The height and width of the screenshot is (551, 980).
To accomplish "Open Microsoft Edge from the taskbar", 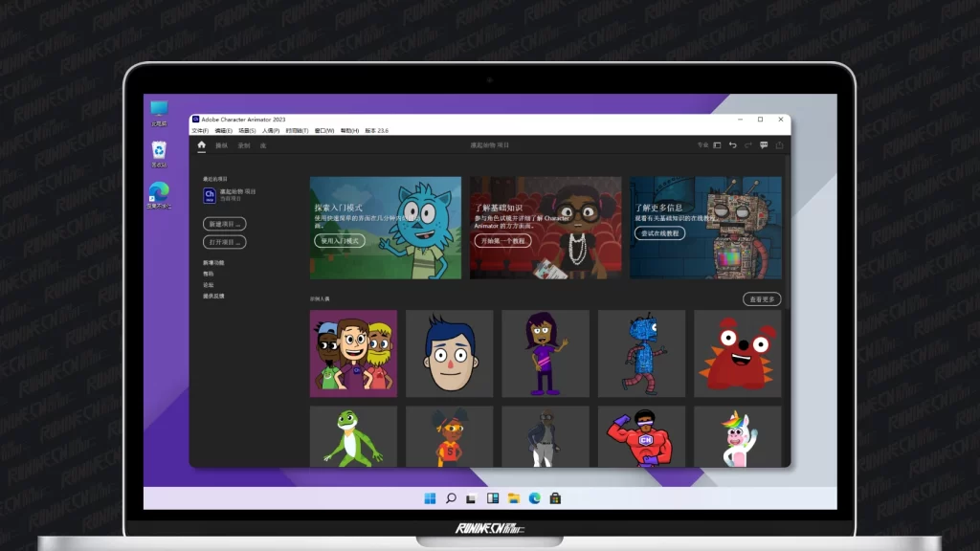I will (534, 498).
